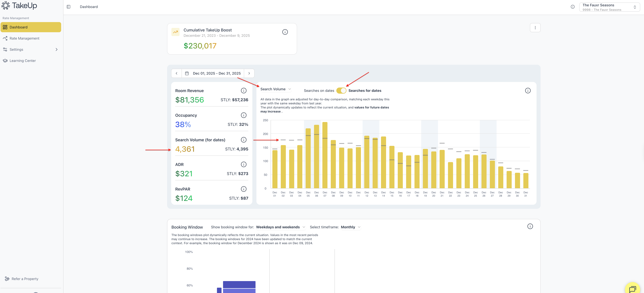Open the Search Volume metric dropdown

coord(275,89)
